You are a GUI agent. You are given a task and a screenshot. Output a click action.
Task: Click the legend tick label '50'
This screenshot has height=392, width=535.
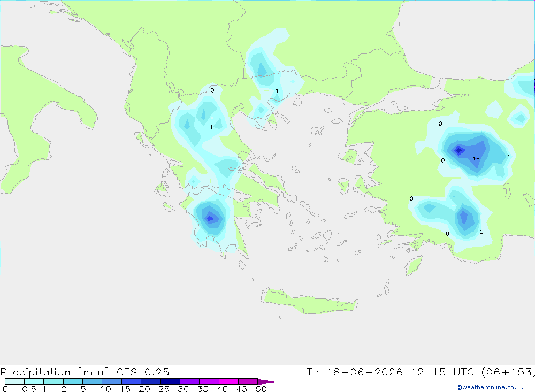pyautogui.click(x=261, y=389)
